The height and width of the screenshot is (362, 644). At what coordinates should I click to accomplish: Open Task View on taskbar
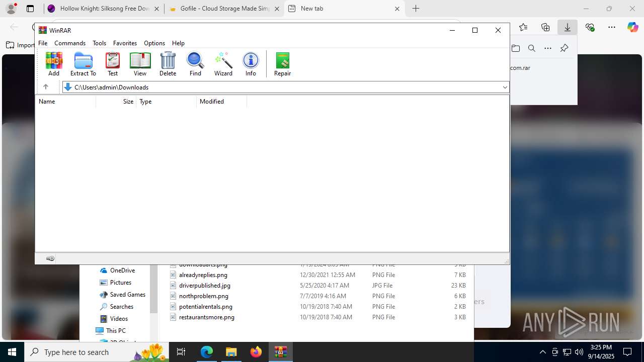click(182, 352)
